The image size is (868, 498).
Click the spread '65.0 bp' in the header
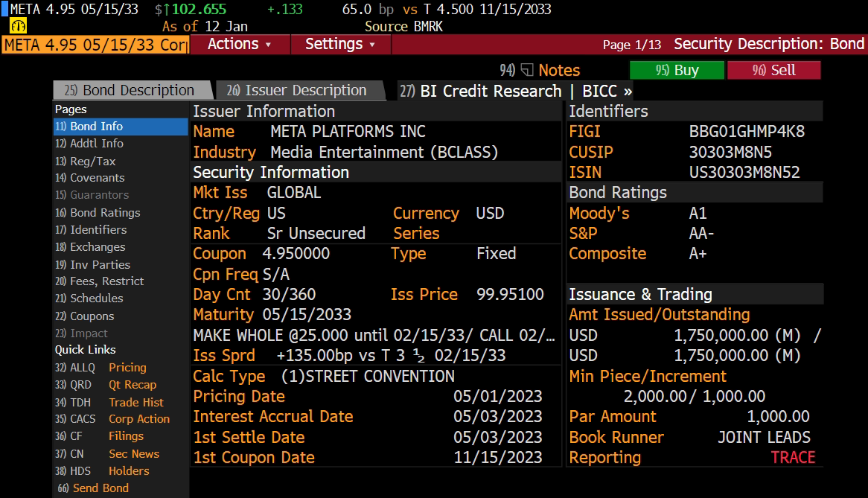click(x=368, y=10)
